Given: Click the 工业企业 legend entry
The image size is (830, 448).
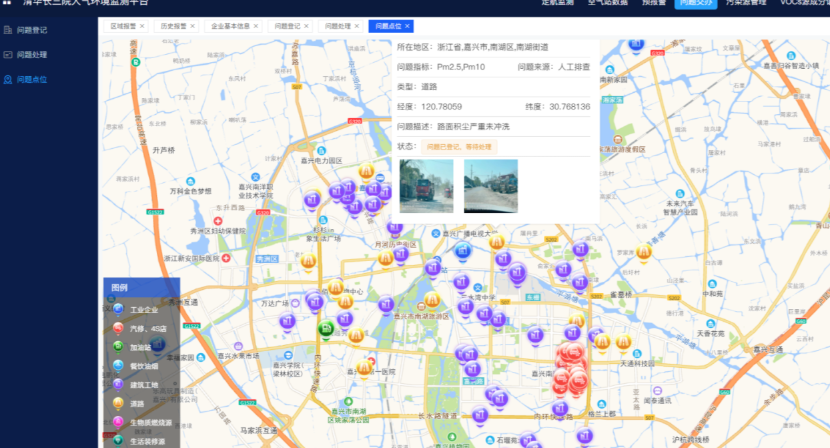Looking at the screenshot, I should coord(144,309).
